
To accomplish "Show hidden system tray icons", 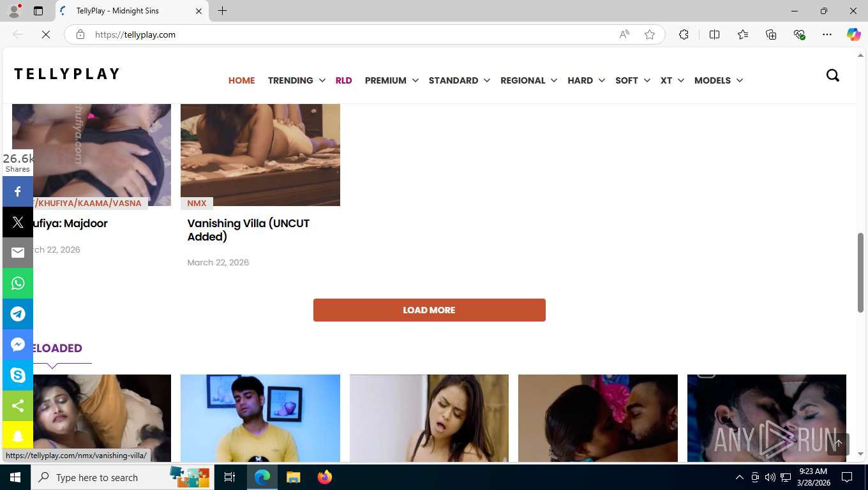I will [740, 477].
